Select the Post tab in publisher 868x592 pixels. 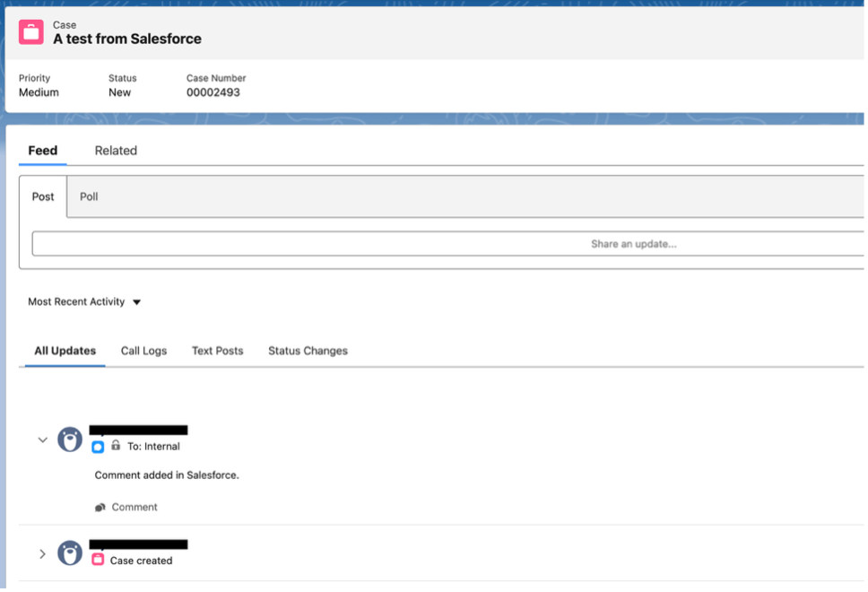click(x=43, y=196)
